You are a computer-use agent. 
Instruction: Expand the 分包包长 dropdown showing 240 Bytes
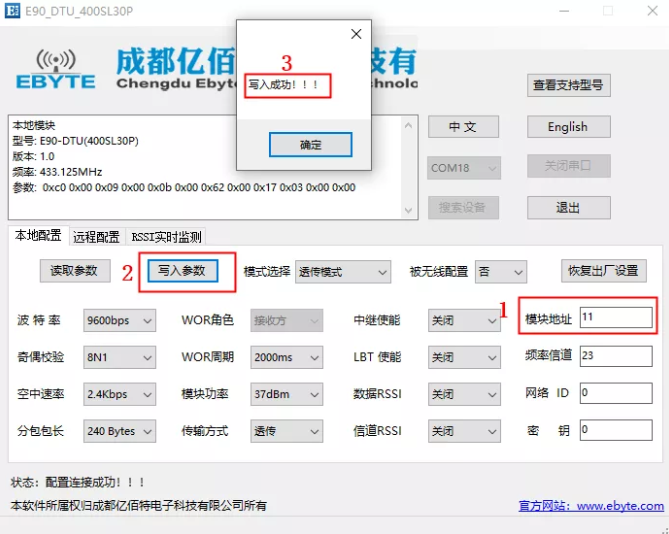click(119, 431)
